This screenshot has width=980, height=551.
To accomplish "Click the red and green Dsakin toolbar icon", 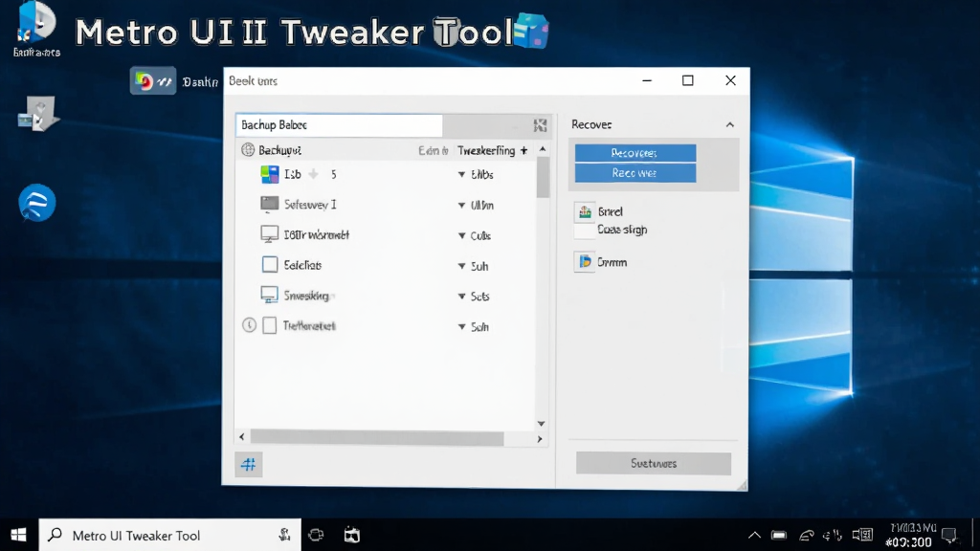I will click(152, 81).
